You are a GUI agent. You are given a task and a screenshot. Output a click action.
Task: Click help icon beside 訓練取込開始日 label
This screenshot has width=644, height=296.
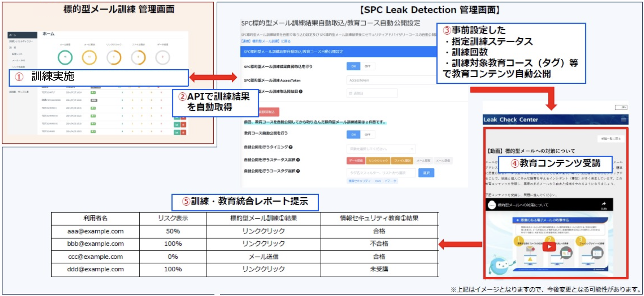point(301,91)
